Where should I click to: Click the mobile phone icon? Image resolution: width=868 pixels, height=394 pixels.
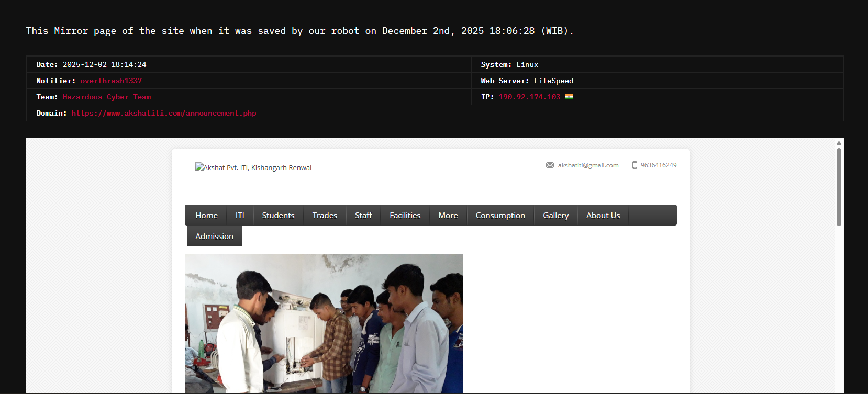[x=635, y=165]
